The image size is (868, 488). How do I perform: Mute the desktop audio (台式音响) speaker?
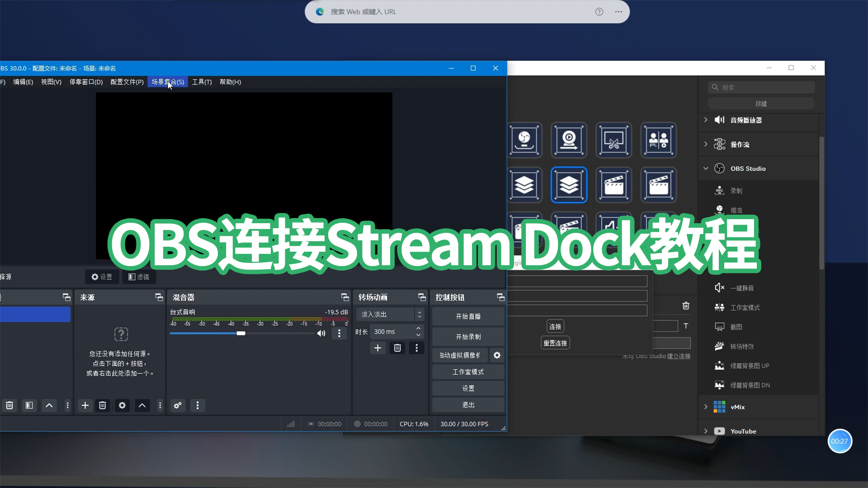(x=321, y=333)
